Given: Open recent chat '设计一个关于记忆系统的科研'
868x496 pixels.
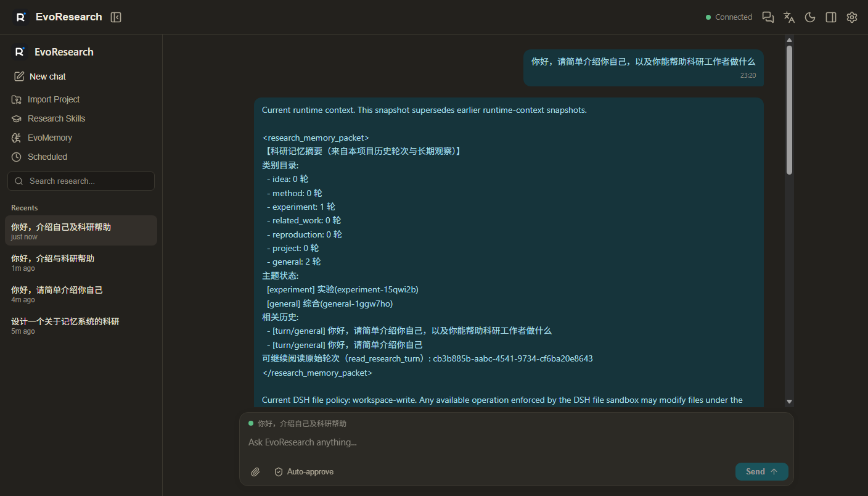Looking at the screenshot, I should point(81,325).
